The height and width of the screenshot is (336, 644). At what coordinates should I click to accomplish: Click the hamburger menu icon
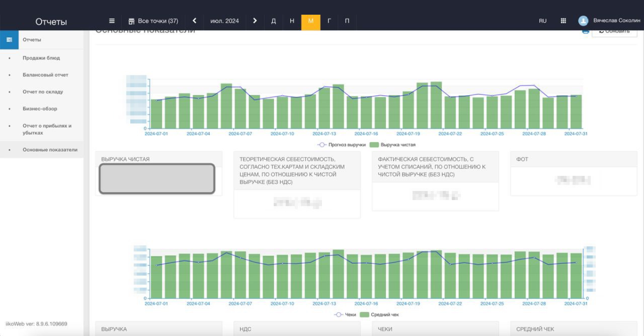point(112,21)
